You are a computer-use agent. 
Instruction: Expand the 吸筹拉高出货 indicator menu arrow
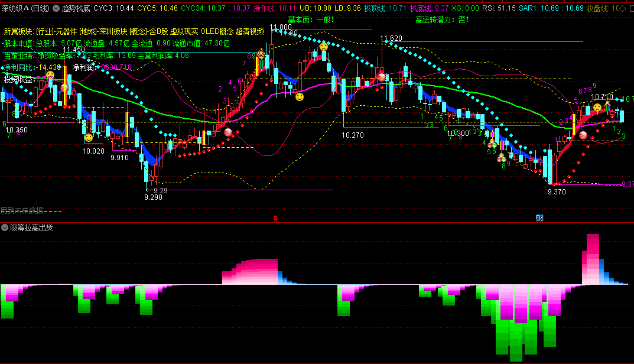[5, 227]
